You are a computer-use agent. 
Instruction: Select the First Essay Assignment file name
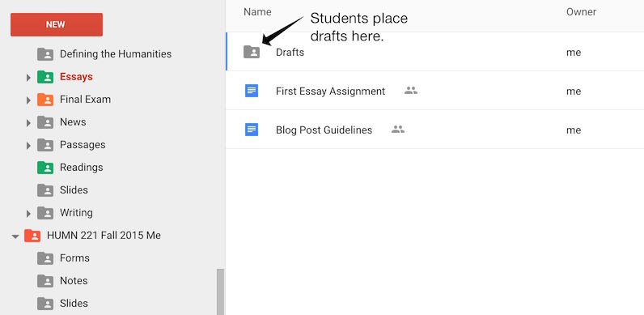[x=331, y=91]
